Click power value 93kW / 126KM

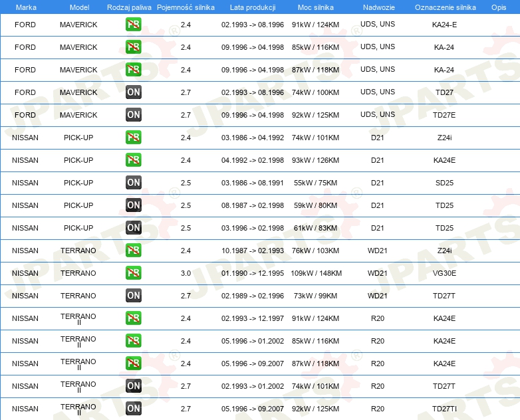[x=315, y=160]
